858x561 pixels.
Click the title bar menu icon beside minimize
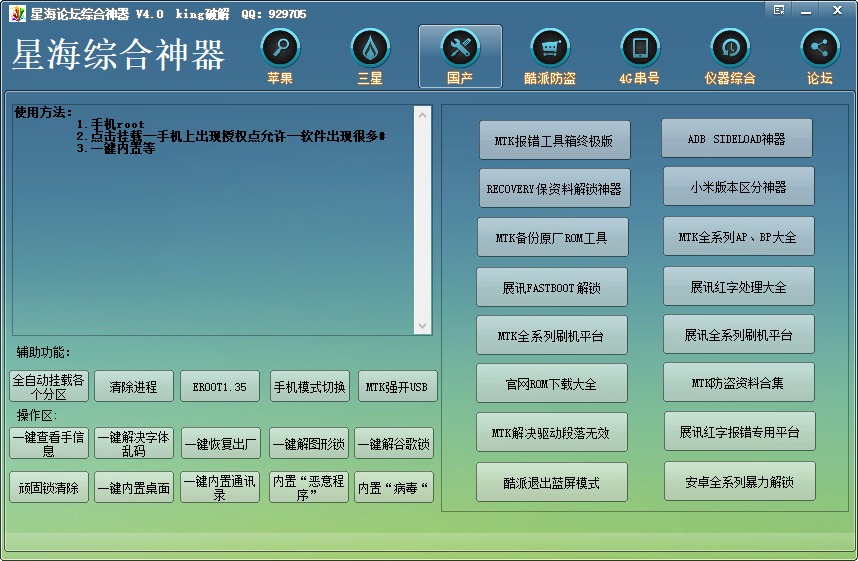pos(779,10)
